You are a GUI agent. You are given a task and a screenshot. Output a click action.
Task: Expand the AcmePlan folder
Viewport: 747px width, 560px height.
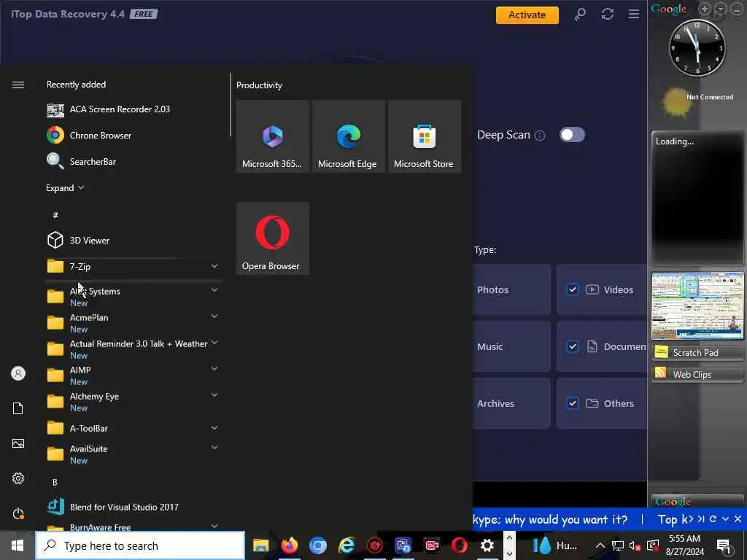click(x=214, y=316)
